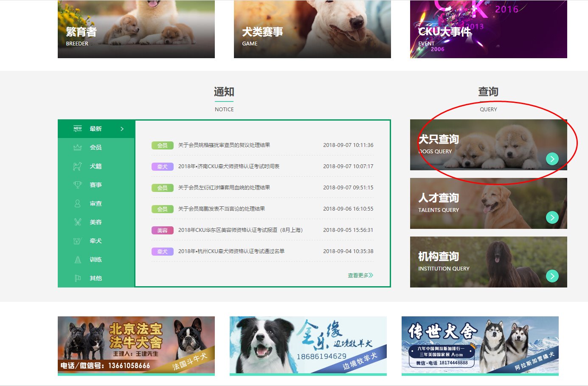Click the 训练 training icon
This screenshot has width=588, height=386.
coord(78,259)
